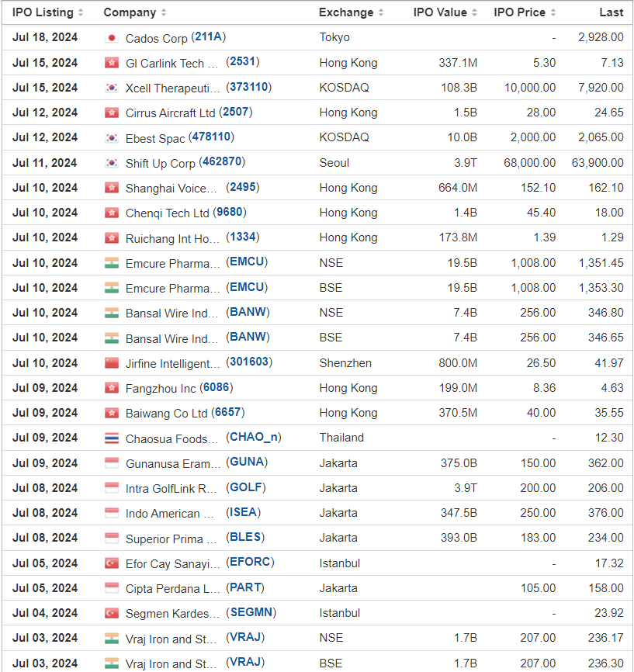Image resolution: width=634 pixels, height=672 pixels.
Task: Click India flag in Bansal Wire BSE row
Action: tap(112, 338)
